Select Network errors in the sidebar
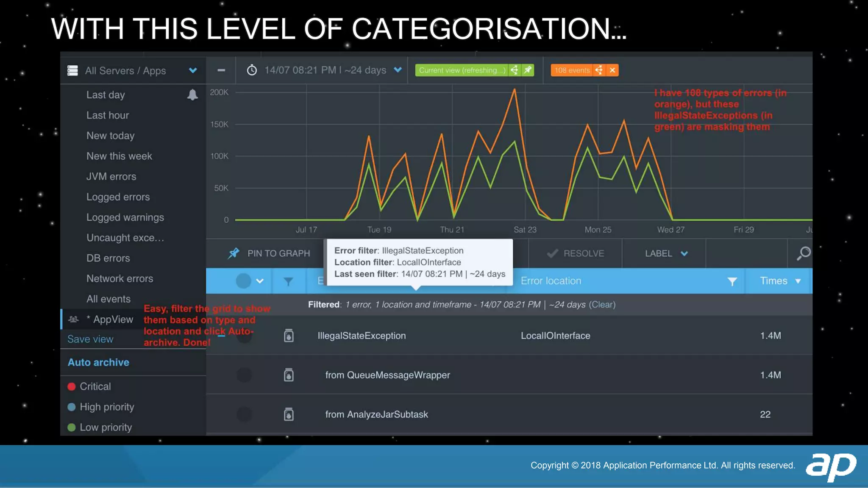 coord(120,279)
